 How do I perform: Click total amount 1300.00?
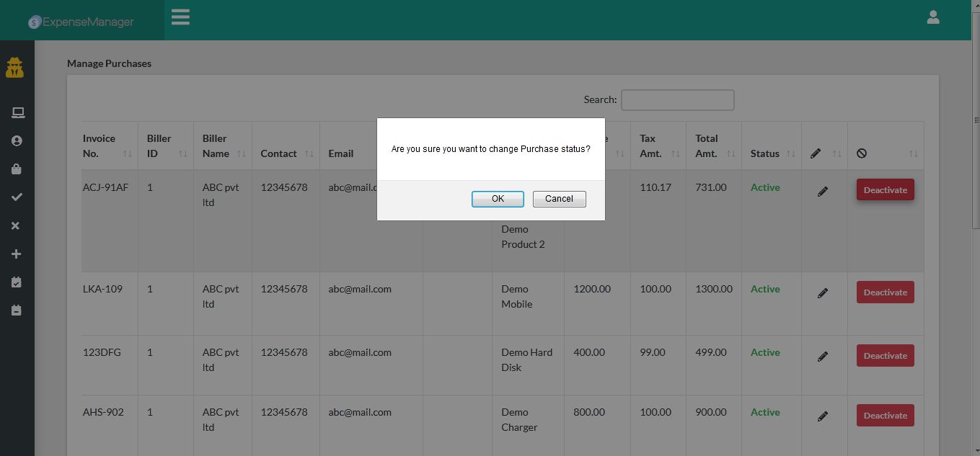714,289
